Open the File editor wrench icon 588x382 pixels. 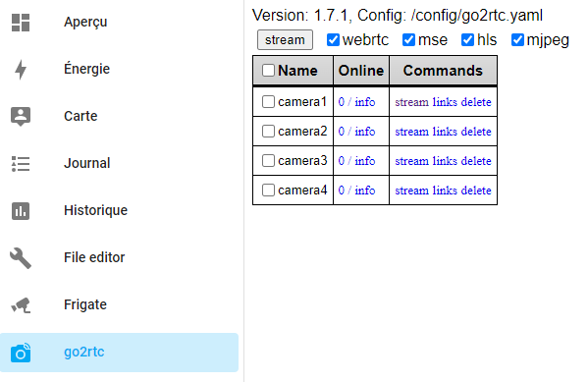pyautogui.click(x=21, y=258)
